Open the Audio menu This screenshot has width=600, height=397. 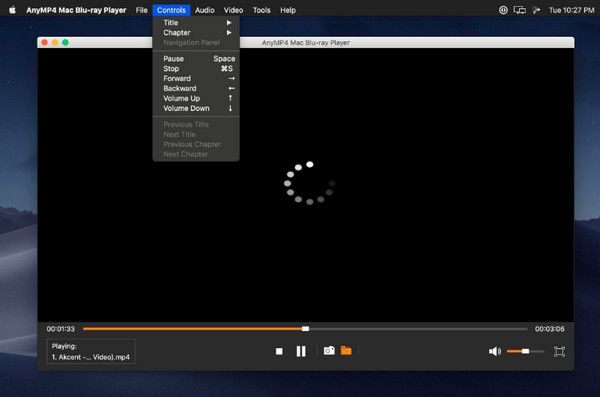[205, 10]
